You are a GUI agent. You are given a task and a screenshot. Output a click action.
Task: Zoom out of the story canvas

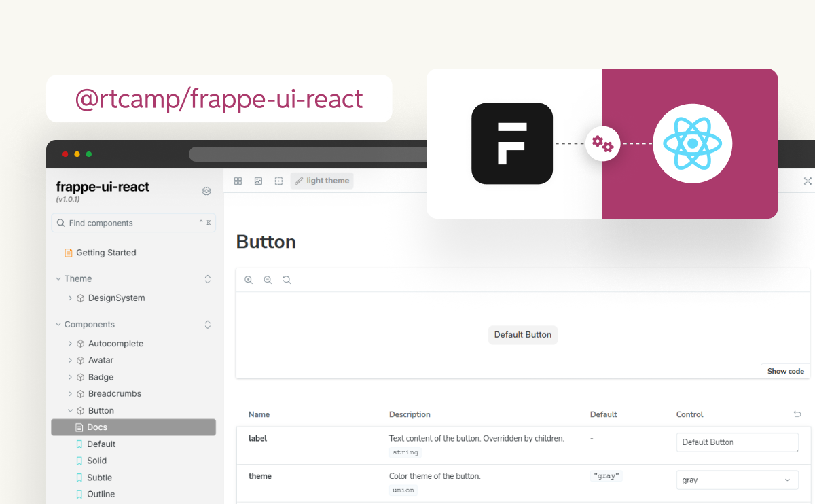[x=268, y=279]
